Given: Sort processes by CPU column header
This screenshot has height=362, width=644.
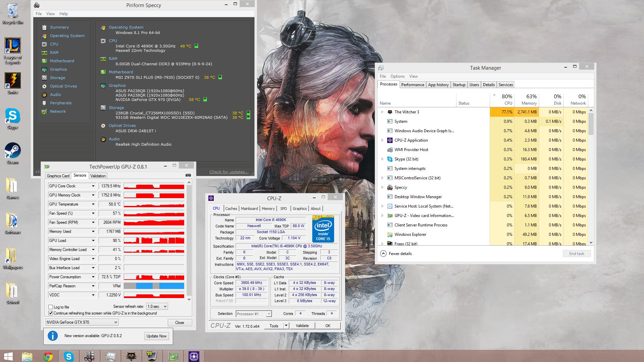Looking at the screenshot, I should click(502, 99).
